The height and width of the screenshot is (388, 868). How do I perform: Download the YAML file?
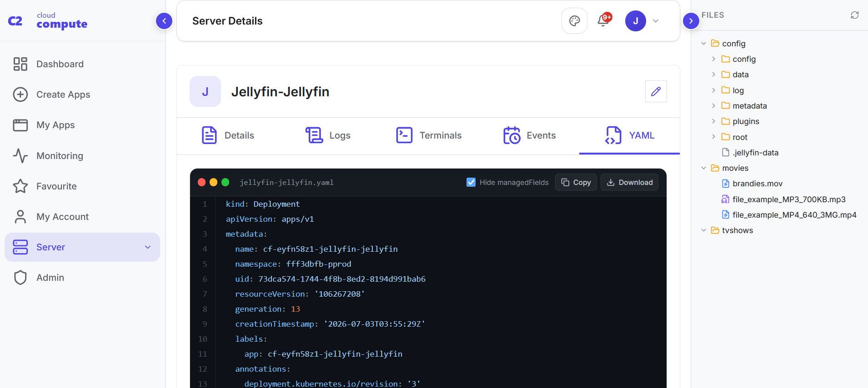click(x=630, y=182)
